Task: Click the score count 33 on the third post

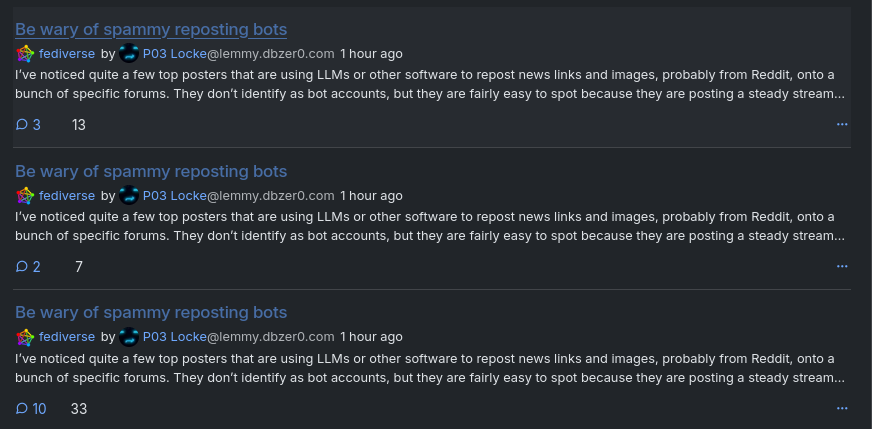Action: click(79, 409)
